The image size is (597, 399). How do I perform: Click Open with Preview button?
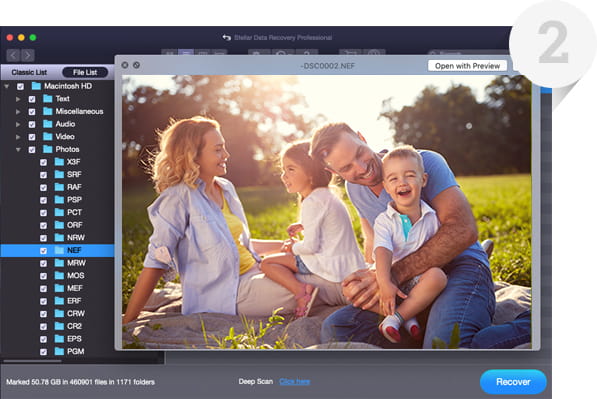coord(467,66)
